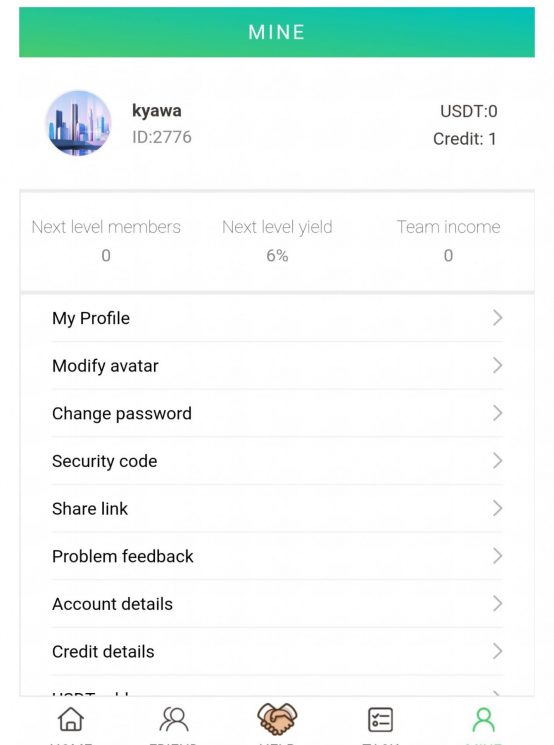Image resolution: width=554 pixels, height=745 pixels.
Task: Open the Security code entry
Action: click(x=277, y=461)
